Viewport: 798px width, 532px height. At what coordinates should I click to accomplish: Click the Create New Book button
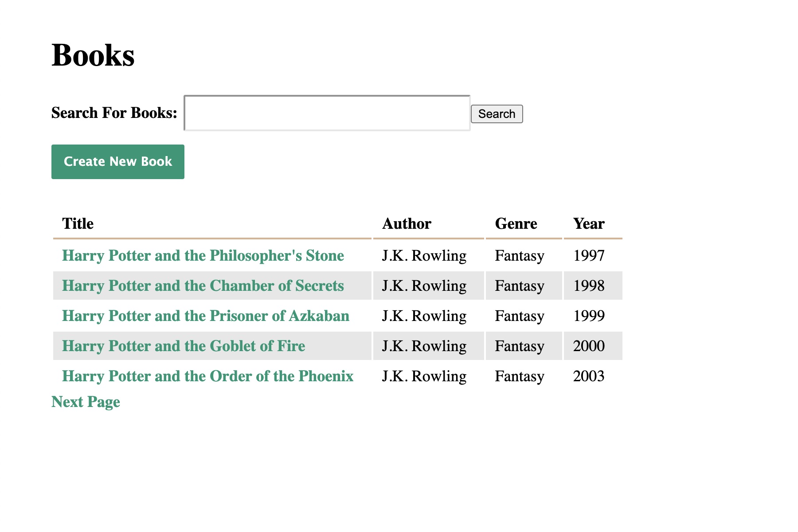click(118, 162)
